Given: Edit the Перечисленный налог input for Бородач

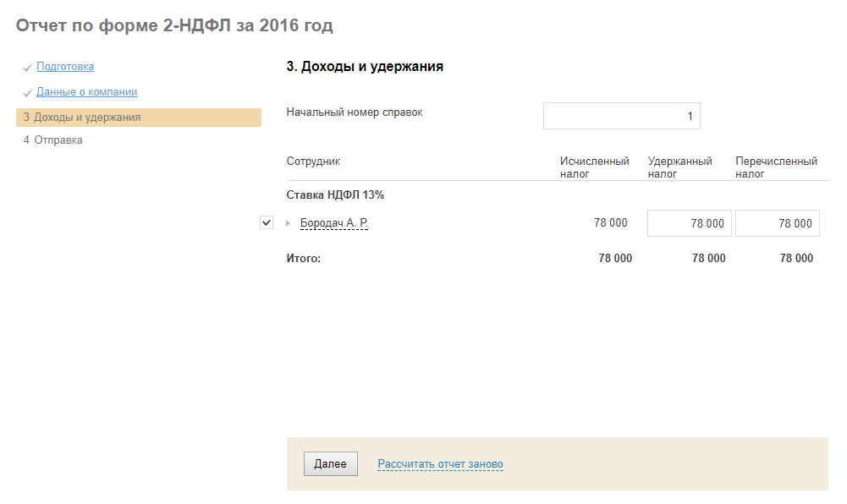Looking at the screenshot, I should pos(777,223).
